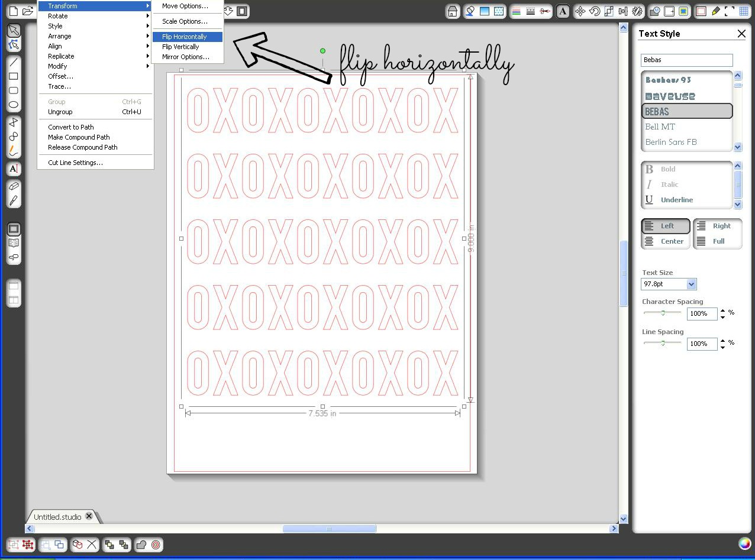
Task: Pick the Freehand drawing pencil tool
Action: pos(14,151)
